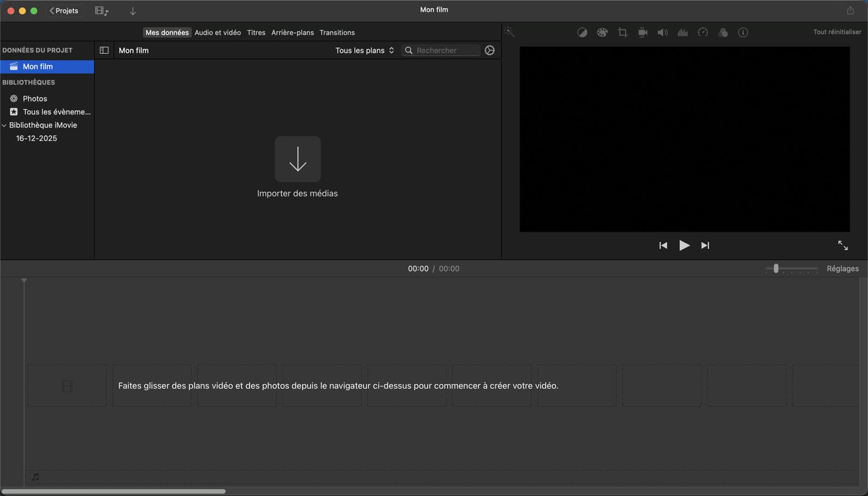Click Importer des médias button

click(x=297, y=159)
